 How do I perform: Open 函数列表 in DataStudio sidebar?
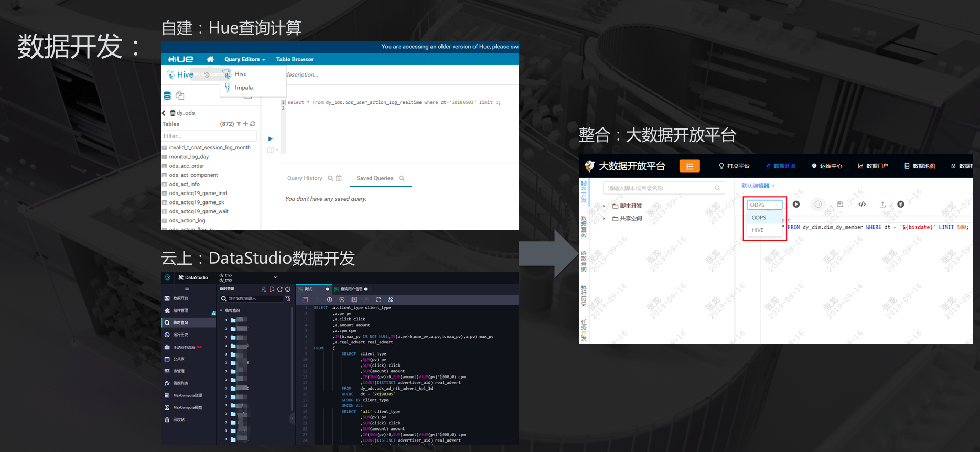[x=180, y=383]
